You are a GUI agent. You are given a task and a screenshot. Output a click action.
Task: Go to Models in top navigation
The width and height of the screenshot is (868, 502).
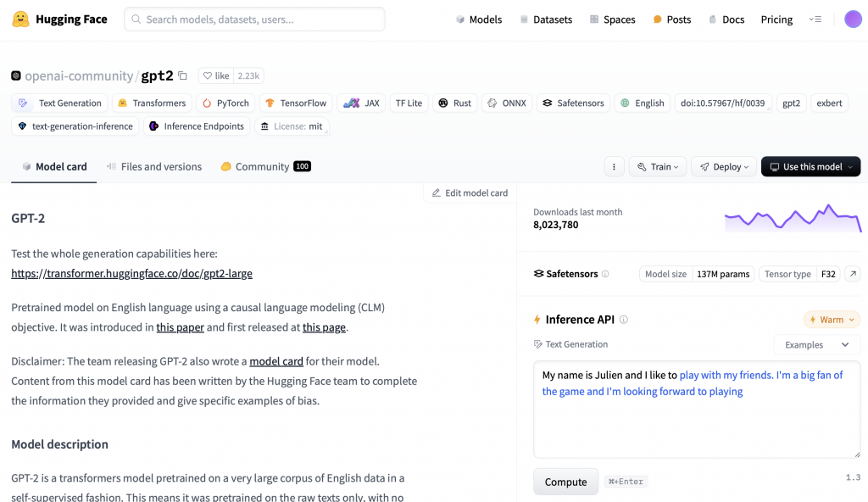[479, 20]
